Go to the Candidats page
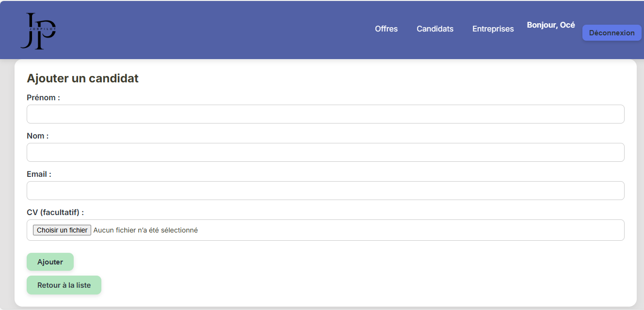This screenshot has height=310, width=644. point(435,29)
